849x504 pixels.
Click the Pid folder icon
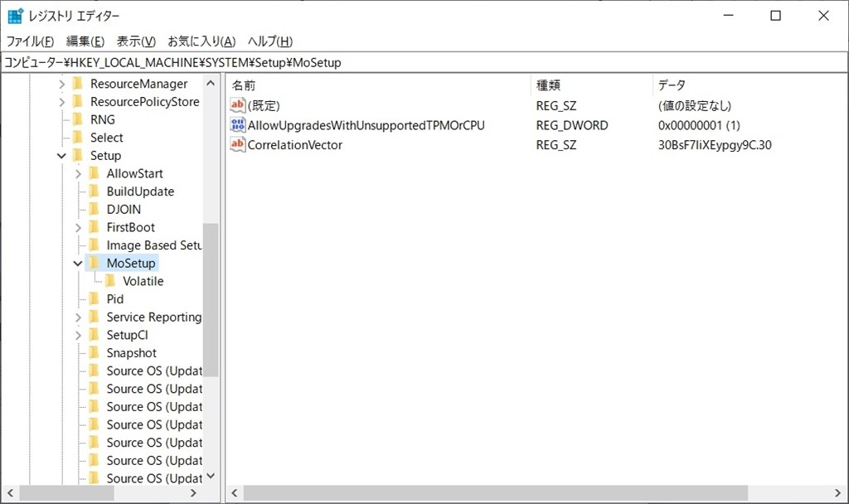(95, 298)
